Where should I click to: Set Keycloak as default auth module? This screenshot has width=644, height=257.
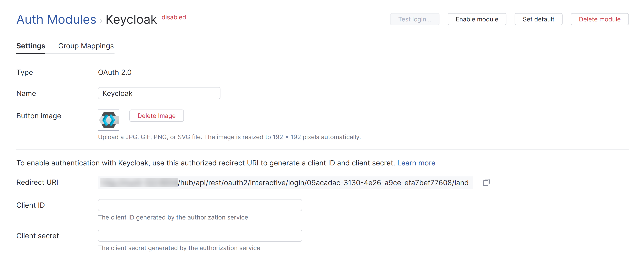pyautogui.click(x=538, y=19)
